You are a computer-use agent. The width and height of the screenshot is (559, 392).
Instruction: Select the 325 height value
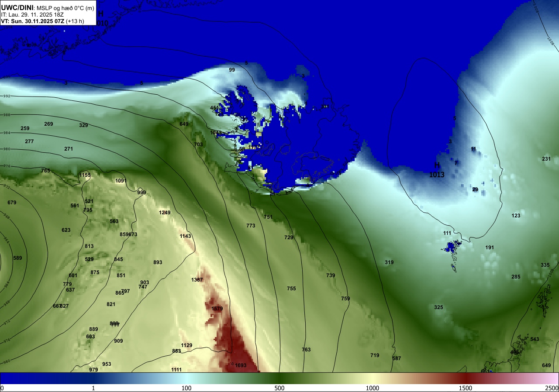(x=438, y=307)
